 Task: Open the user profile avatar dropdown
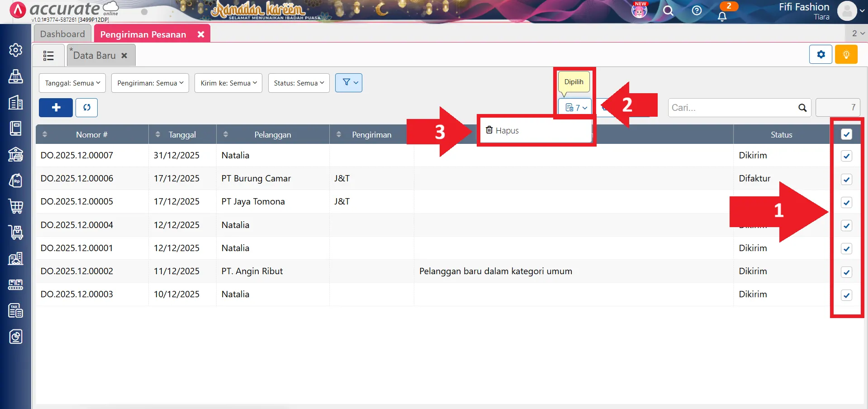click(x=851, y=11)
